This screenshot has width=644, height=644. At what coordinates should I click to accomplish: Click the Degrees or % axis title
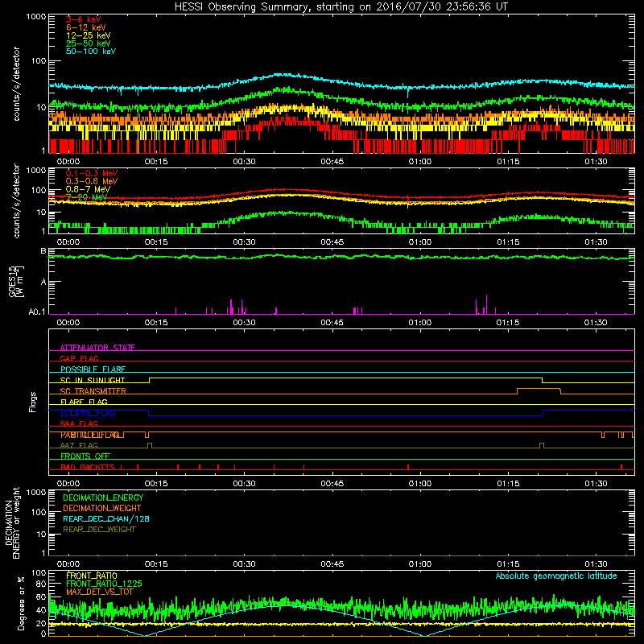pos(21,603)
